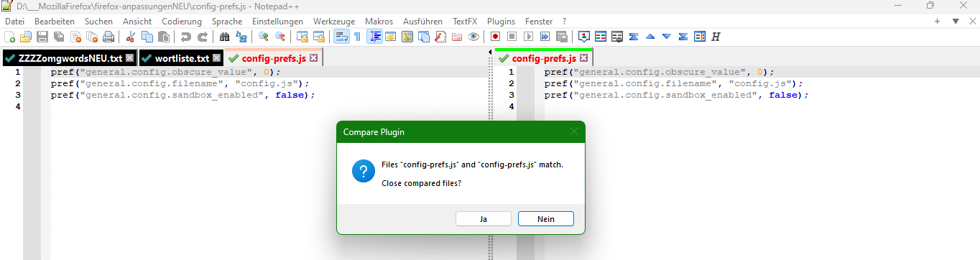Open the Plugins menu

(501, 22)
